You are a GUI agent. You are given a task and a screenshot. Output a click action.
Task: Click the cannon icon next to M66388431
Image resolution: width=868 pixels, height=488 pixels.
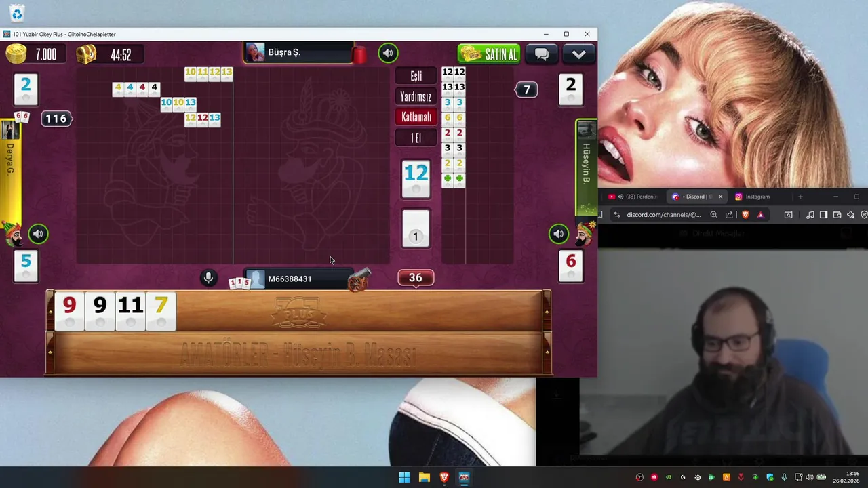[359, 279]
